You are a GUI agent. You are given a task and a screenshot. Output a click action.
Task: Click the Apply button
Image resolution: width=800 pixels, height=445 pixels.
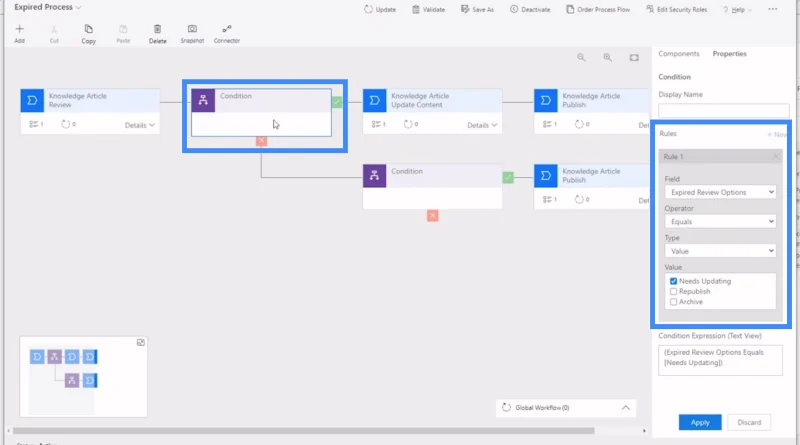700,422
